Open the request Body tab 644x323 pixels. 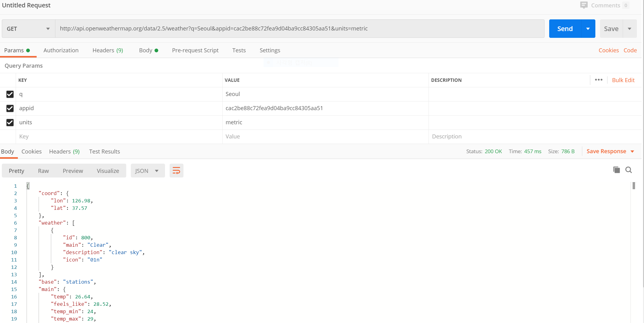pyautogui.click(x=148, y=50)
